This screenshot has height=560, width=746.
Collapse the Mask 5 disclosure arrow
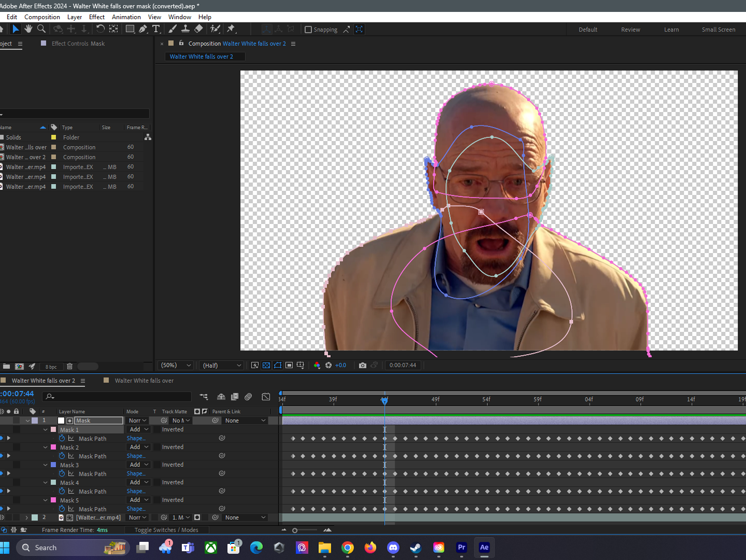click(x=46, y=500)
